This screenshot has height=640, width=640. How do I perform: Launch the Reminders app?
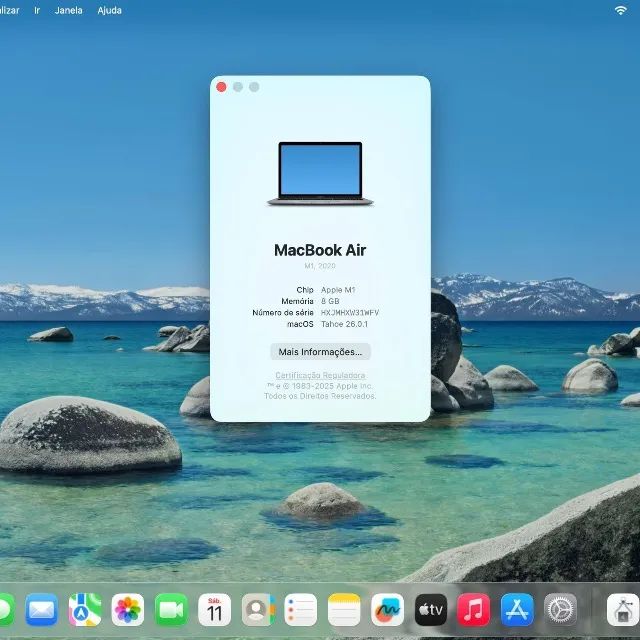point(301,610)
